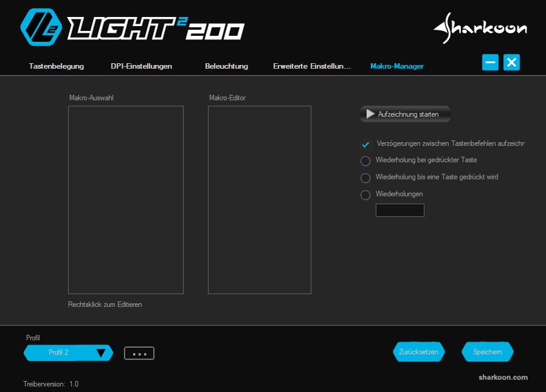Viewport: 546px width, 392px height.
Task: Click the Sharkoon brand logo
Action: pos(480,28)
